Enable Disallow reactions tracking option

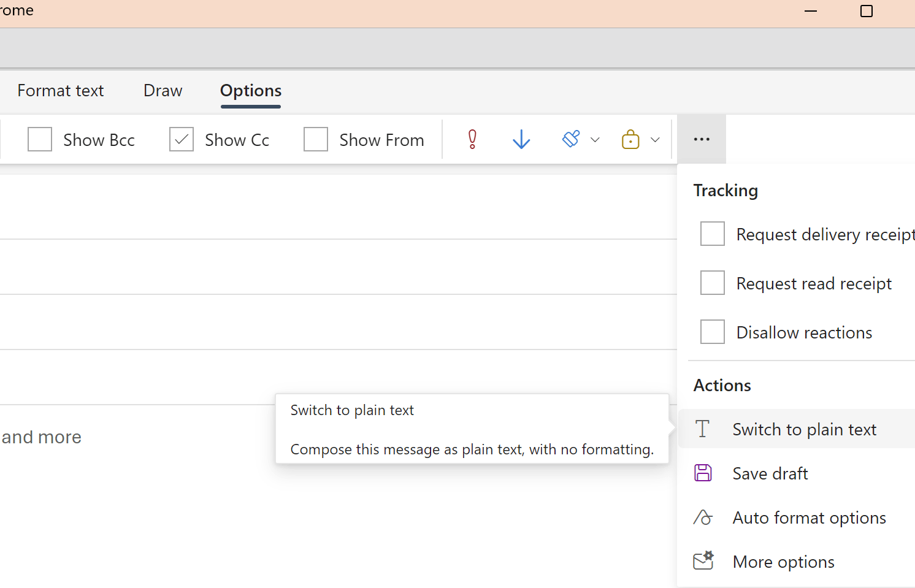tap(712, 332)
